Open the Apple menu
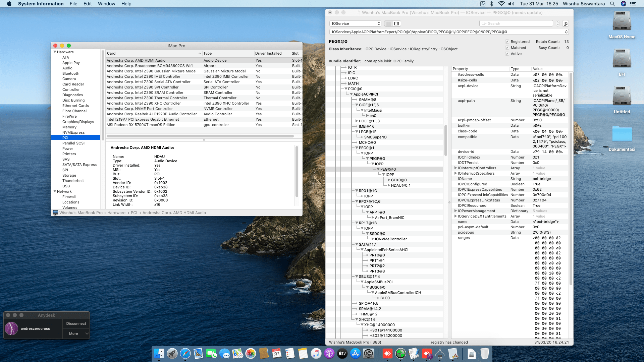This screenshot has width=644, height=362. 9,4
